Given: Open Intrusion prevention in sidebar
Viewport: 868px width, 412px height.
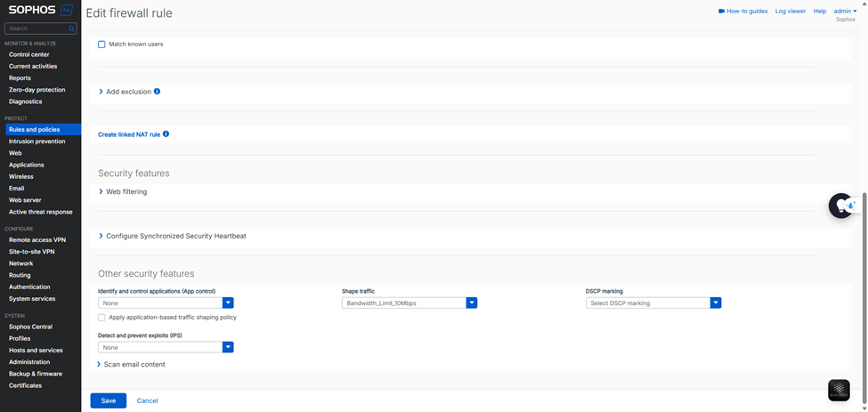Looking at the screenshot, I should click(x=37, y=141).
